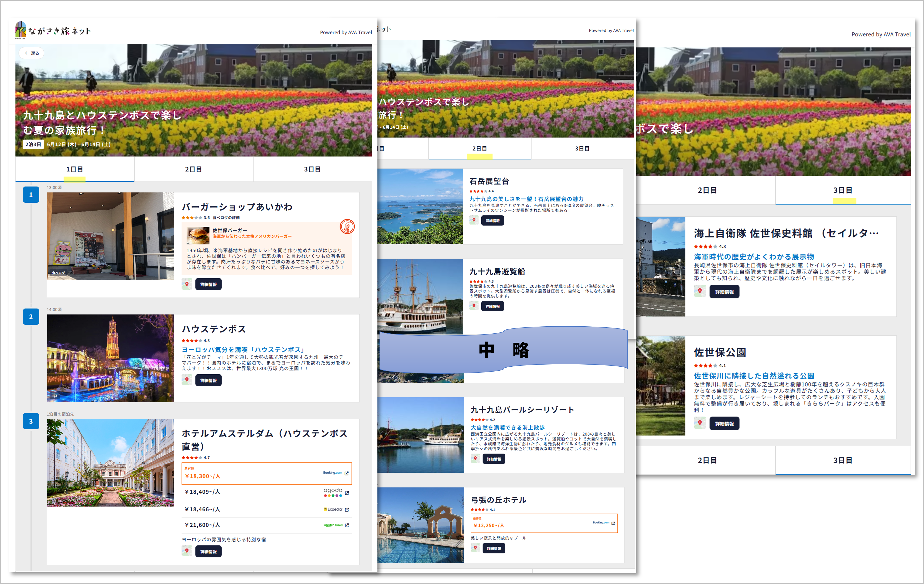Show map pin for 九十九島パールシーリゾート

476,459
